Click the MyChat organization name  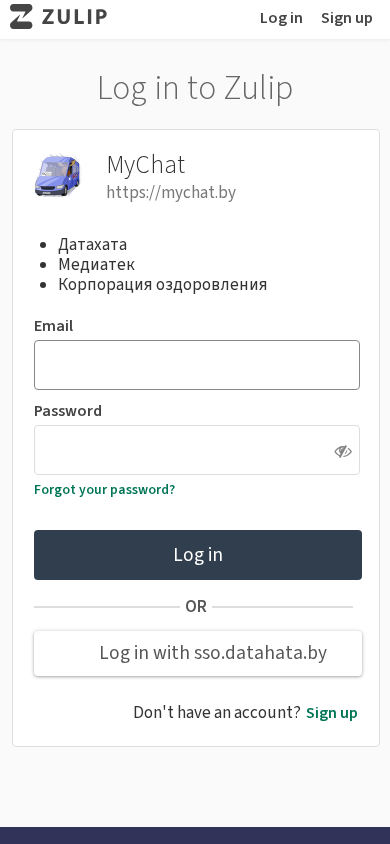(146, 165)
